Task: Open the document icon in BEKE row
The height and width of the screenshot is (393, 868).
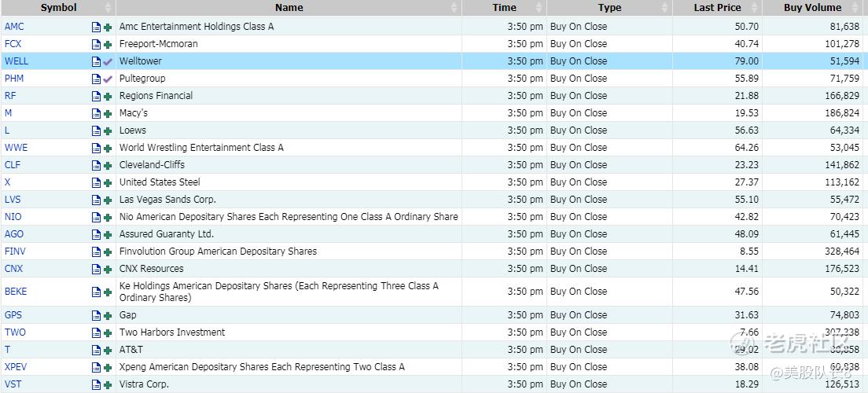Action: [x=97, y=292]
